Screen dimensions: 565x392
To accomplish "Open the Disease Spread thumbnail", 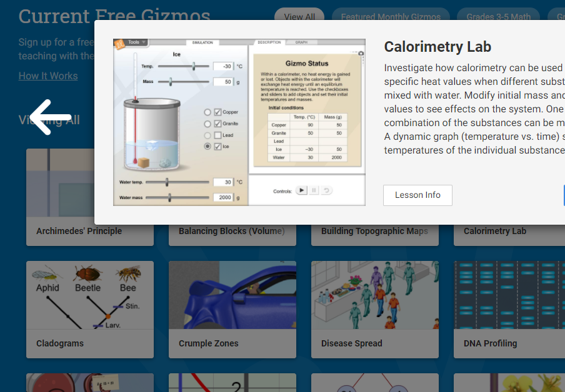I will [375, 295].
